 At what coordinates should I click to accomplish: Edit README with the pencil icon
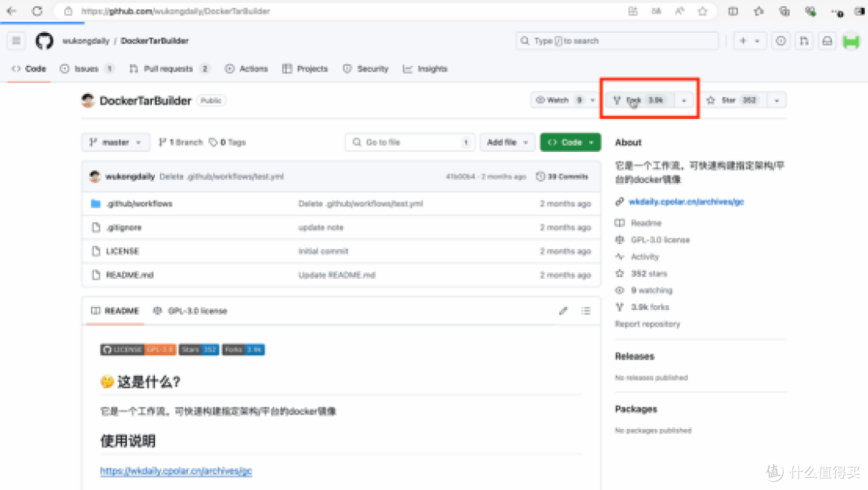pyautogui.click(x=563, y=311)
